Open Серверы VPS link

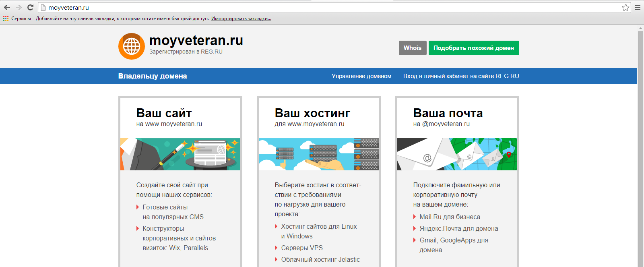click(x=302, y=248)
